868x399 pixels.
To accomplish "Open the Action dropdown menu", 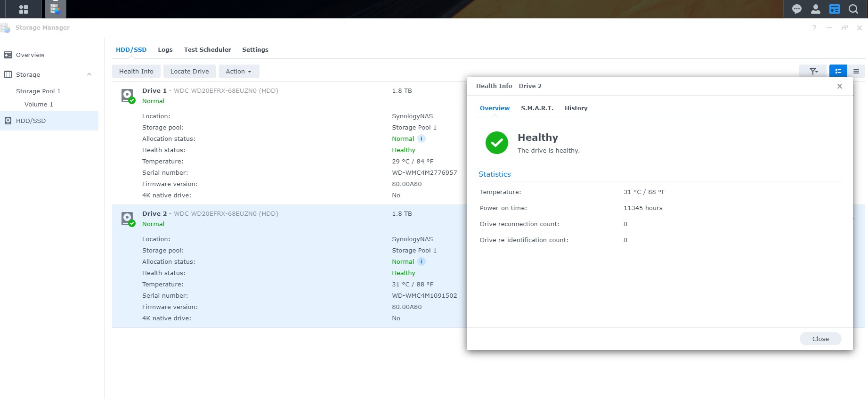I will tap(239, 71).
